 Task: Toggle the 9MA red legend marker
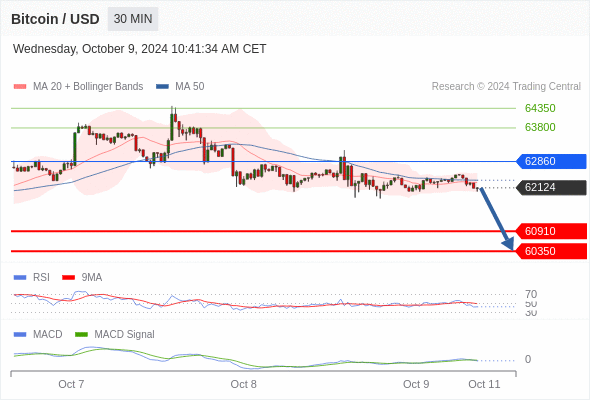coord(68,278)
